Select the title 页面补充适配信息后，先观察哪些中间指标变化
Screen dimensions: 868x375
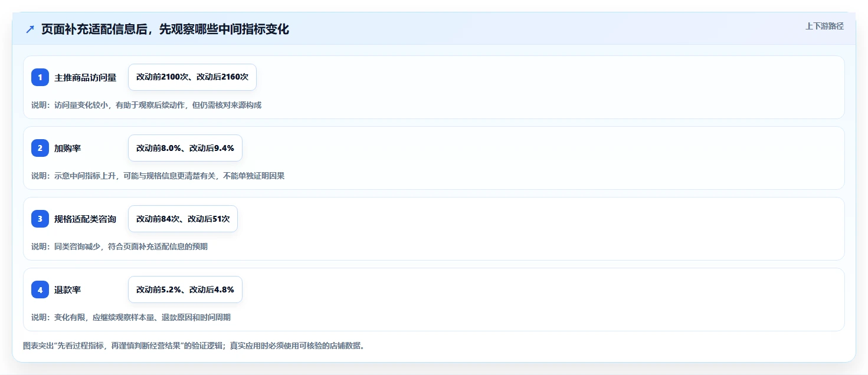click(165, 29)
